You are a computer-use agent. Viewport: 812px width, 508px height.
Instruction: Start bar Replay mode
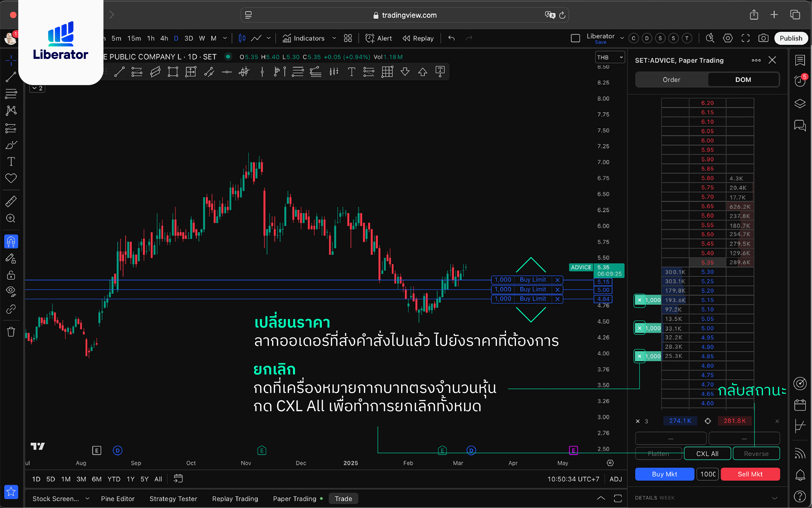418,38
